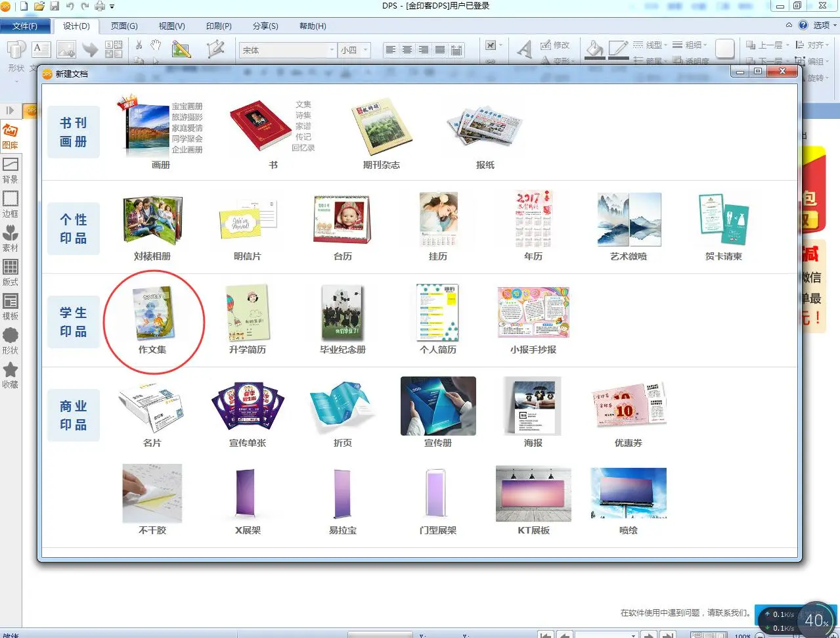Click the 版式 layout sidebar icon
This screenshot has width=840, height=638.
click(11, 271)
